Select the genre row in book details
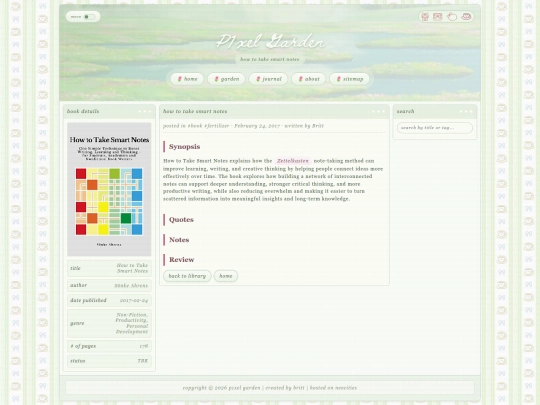The height and width of the screenshot is (405, 540). pyautogui.click(x=109, y=323)
